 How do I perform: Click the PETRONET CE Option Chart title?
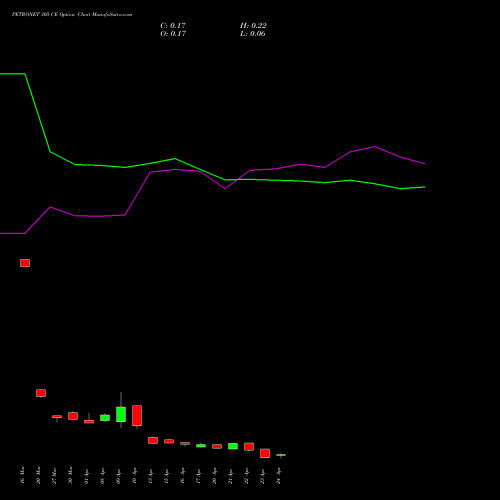point(72,15)
